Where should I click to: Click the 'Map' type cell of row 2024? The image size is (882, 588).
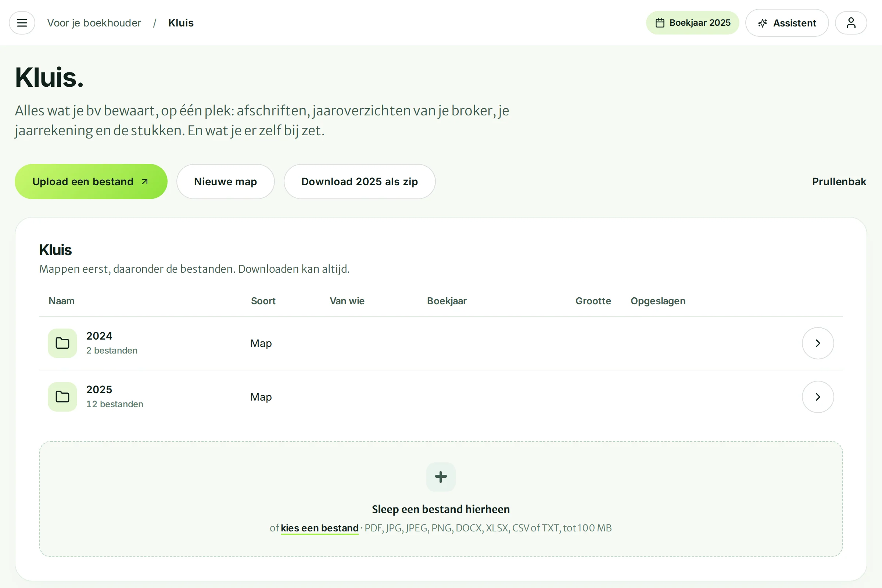[x=261, y=344]
